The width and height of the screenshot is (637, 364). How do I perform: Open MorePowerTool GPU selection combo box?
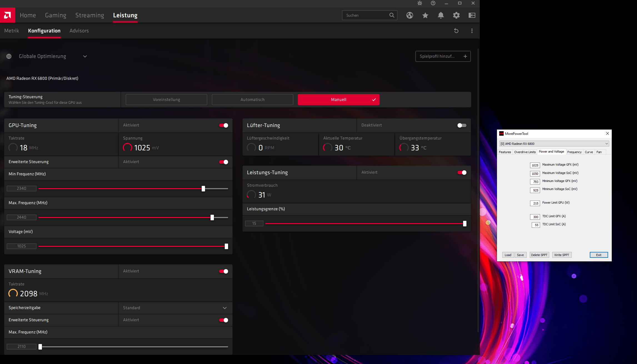click(554, 143)
